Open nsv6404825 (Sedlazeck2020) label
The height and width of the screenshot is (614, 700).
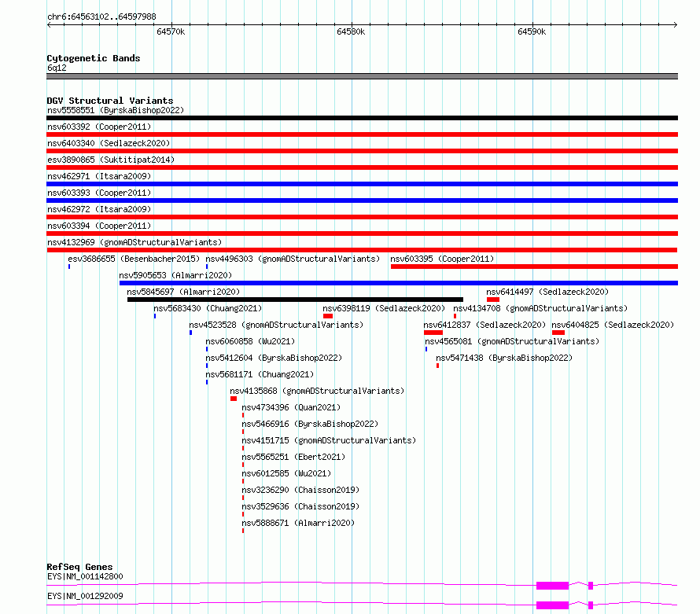[613, 325]
